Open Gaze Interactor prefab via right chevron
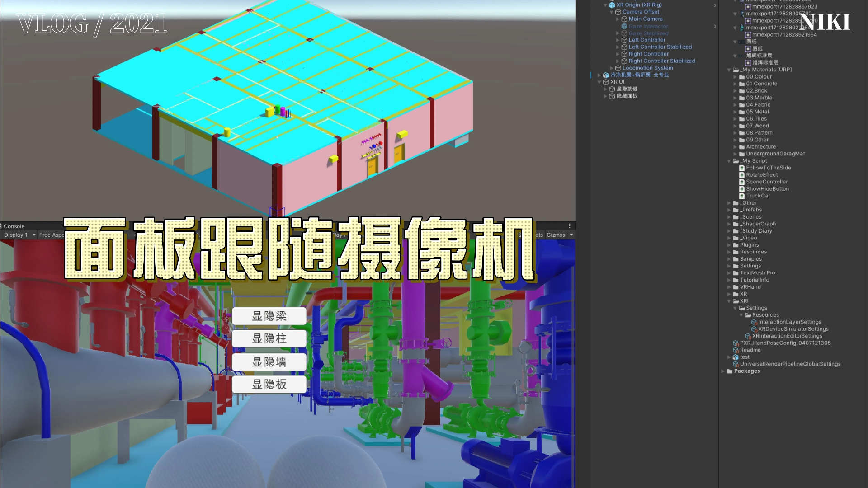The image size is (868, 488). click(x=715, y=26)
